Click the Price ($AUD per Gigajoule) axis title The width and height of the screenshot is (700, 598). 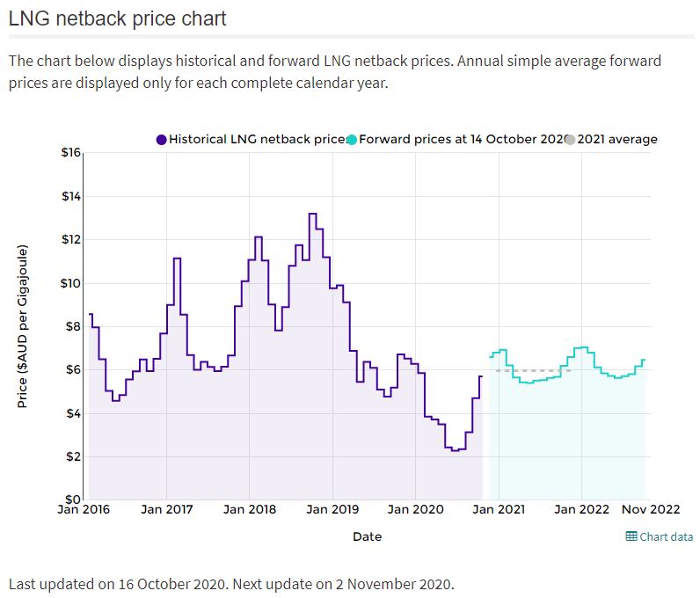pyautogui.click(x=24, y=326)
